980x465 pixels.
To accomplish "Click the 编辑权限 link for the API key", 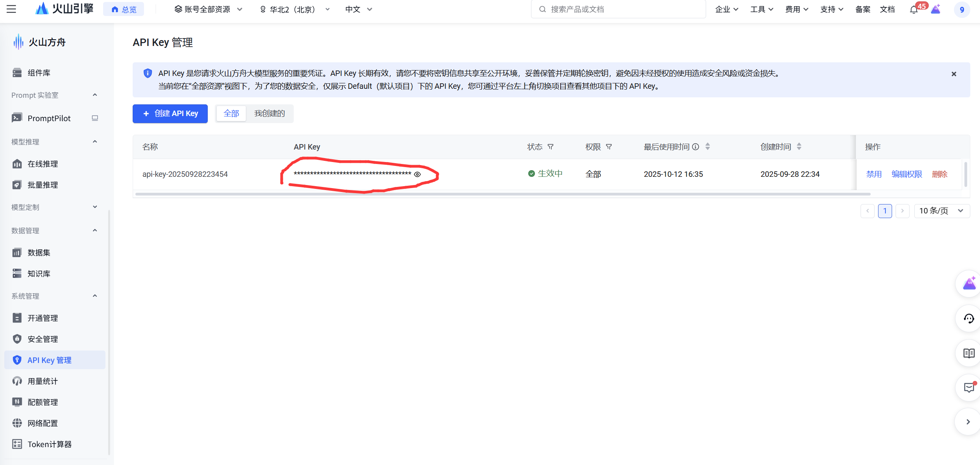I will [906, 174].
